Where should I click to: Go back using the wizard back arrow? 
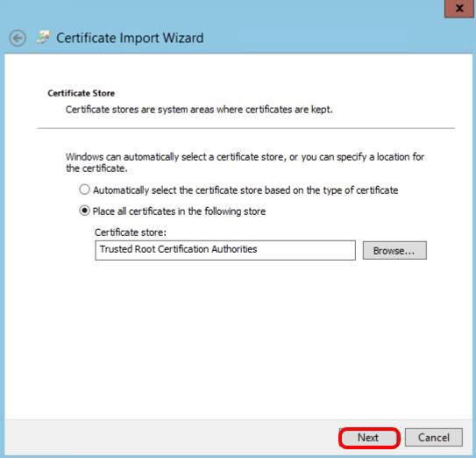[x=18, y=39]
